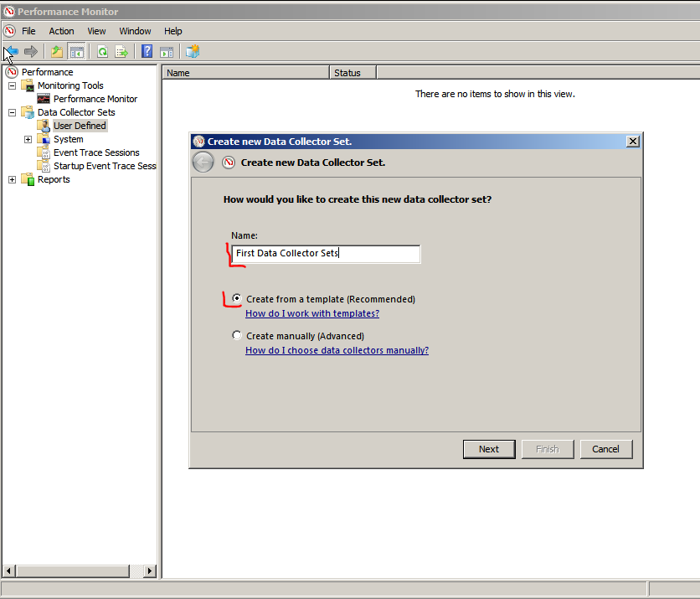Click the Event Trace Sessions folder icon
Image resolution: width=700 pixels, height=599 pixels.
tap(44, 152)
